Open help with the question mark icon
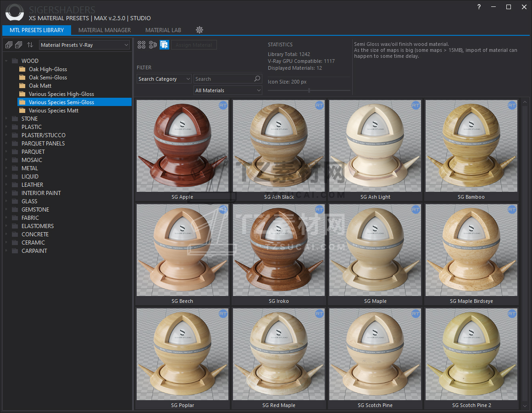The image size is (532, 413). 479,7
